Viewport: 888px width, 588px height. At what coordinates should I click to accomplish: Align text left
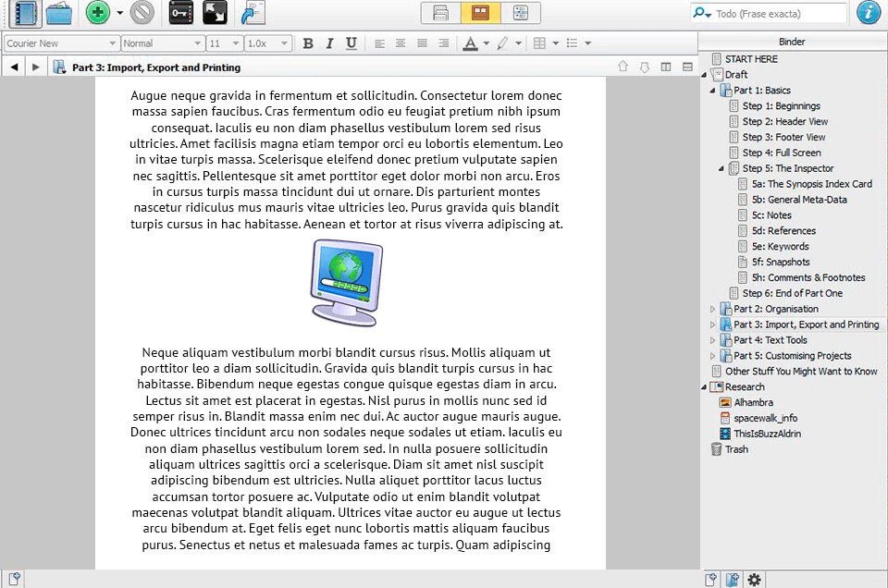379,43
